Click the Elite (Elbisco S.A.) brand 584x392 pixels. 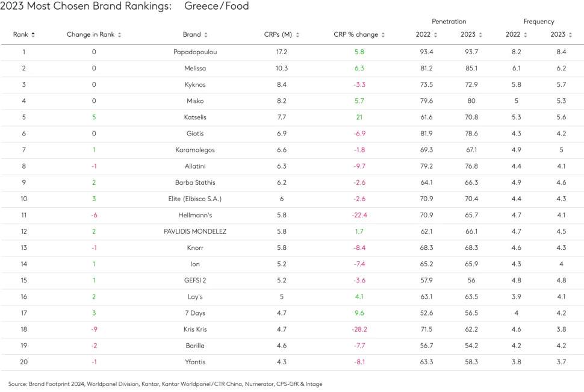194,199
